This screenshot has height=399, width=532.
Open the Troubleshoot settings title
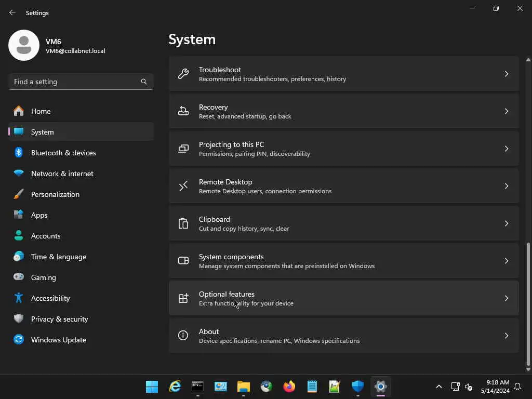220,70
